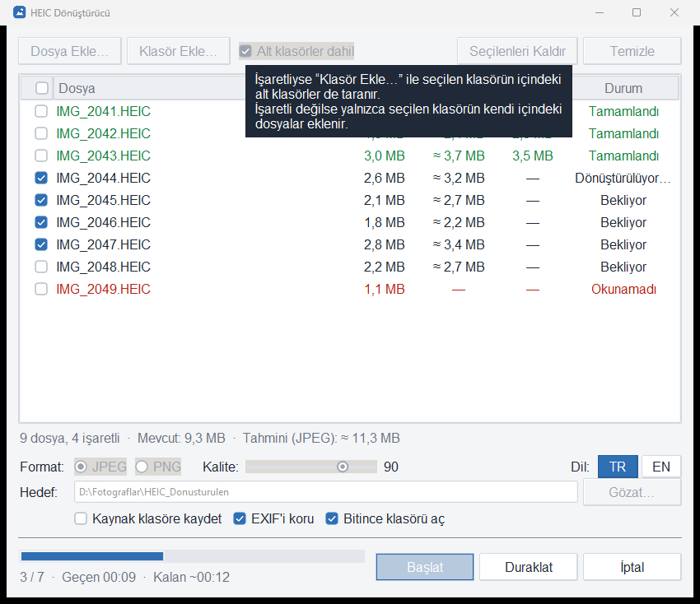This screenshot has width=700, height=604.
Task: Select the red IMG_2049.HEIC file name
Action: 103,289
